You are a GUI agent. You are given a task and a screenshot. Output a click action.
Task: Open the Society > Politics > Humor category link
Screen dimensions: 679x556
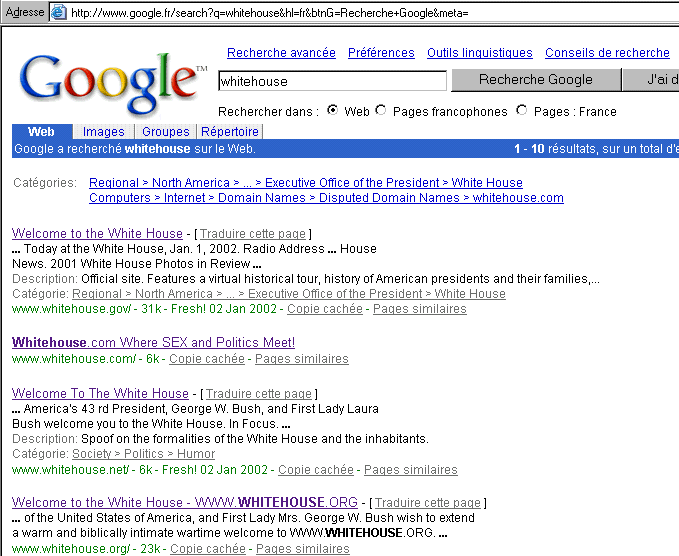point(143,454)
